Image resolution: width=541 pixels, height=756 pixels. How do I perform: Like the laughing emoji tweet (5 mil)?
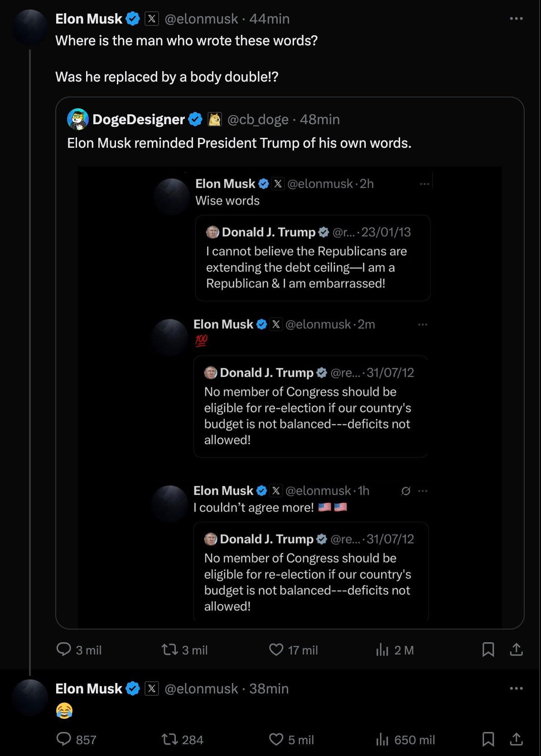(x=276, y=739)
